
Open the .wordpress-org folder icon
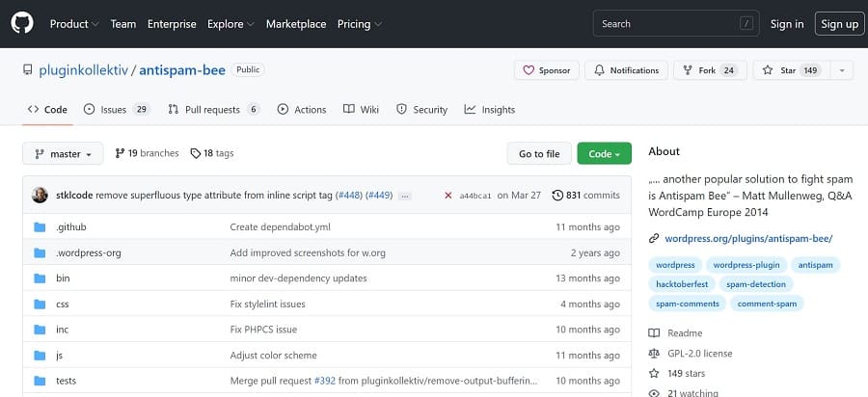click(x=40, y=252)
